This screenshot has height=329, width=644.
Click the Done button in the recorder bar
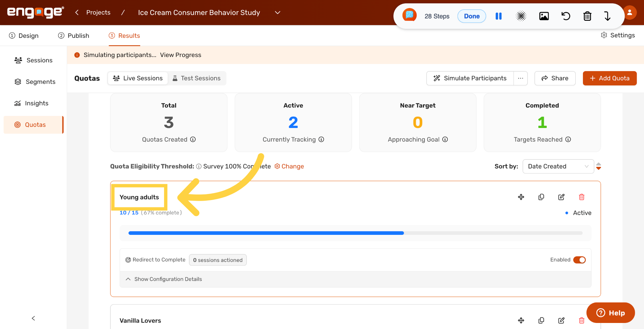pos(472,16)
